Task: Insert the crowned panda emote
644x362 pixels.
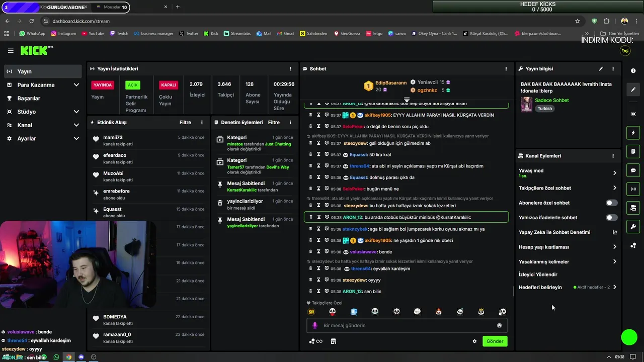Action: [481, 312]
